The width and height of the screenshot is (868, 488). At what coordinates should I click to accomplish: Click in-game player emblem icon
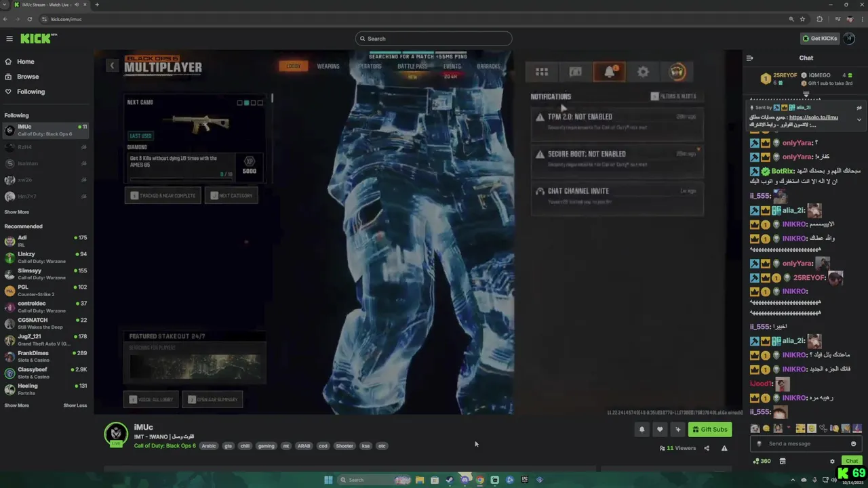(677, 72)
